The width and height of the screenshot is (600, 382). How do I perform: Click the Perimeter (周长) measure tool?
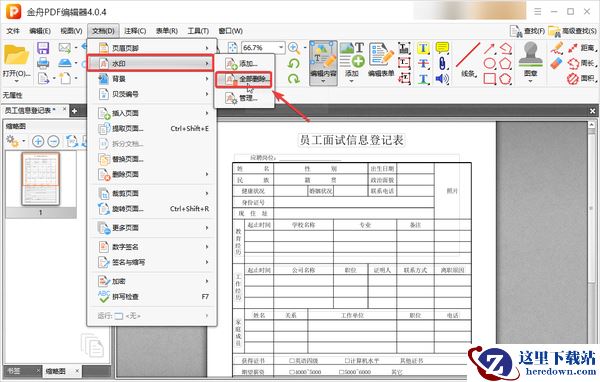[x=581, y=63]
